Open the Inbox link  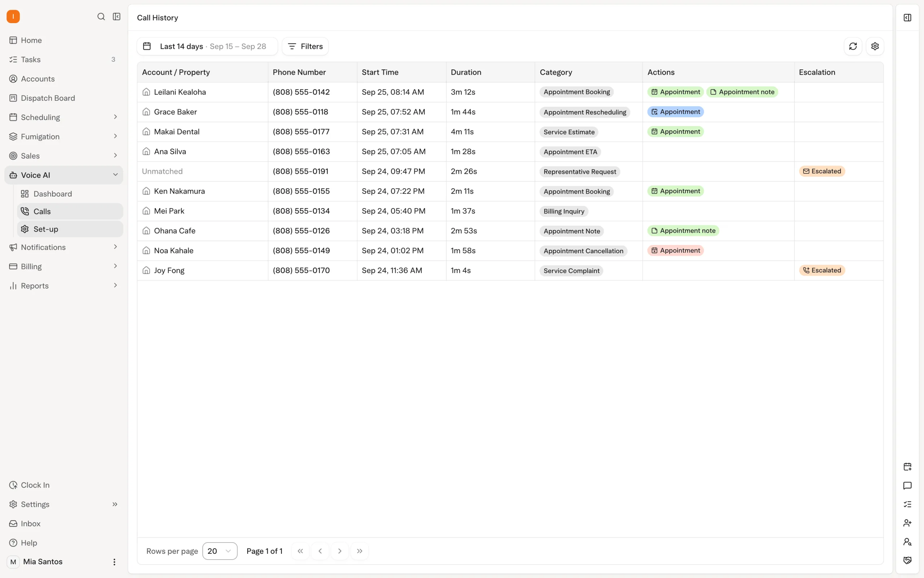pos(64,523)
